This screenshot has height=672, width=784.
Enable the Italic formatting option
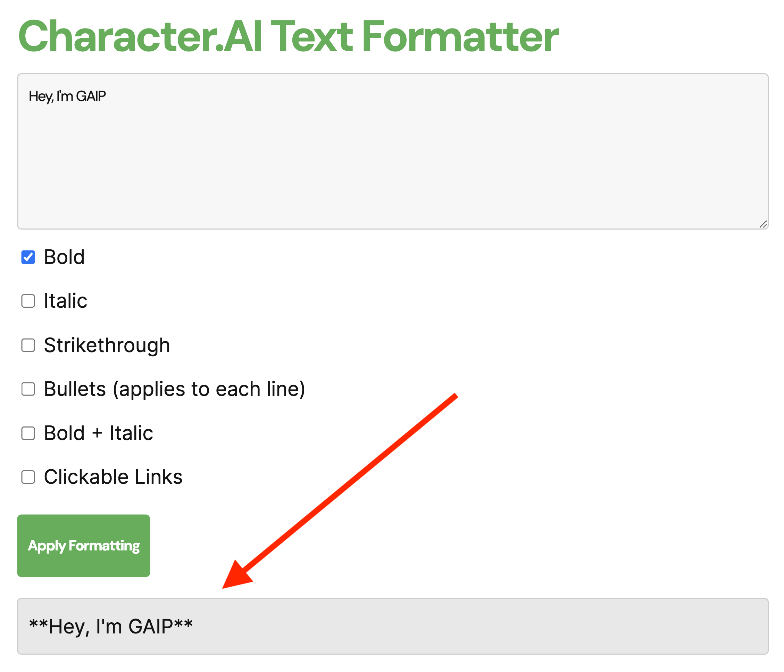[x=28, y=301]
